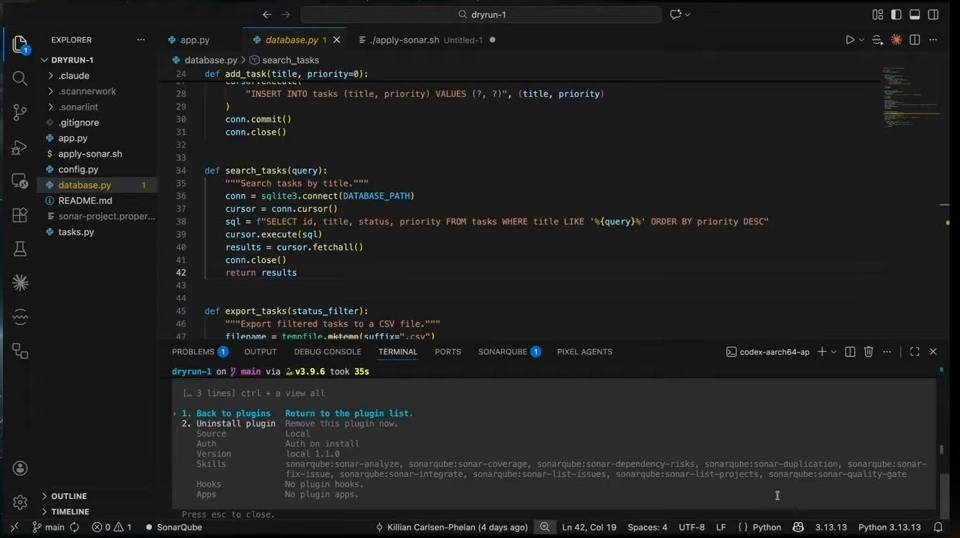
Task: Create a new terminal with plus icon
Action: click(x=822, y=352)
